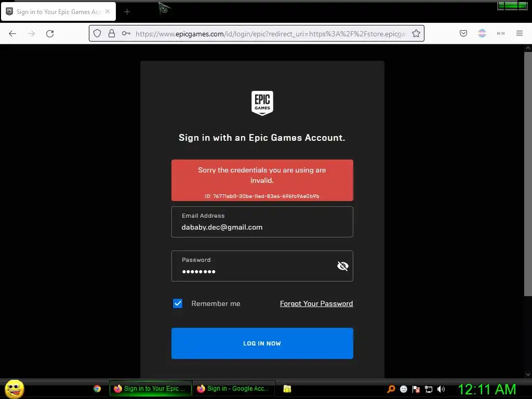Bookmark this page with the star icon
This screenshot has height=399, width=532.
(416, 33)
